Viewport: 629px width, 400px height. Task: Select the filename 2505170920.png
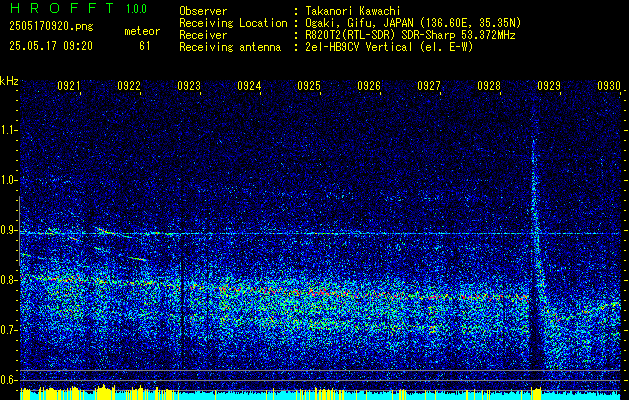[51, 27]
